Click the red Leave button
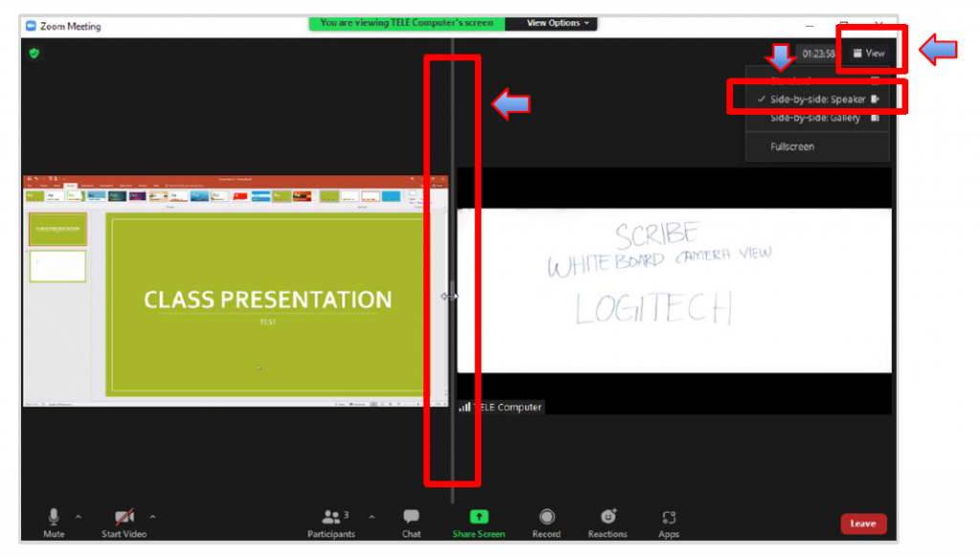 [862, 524]
